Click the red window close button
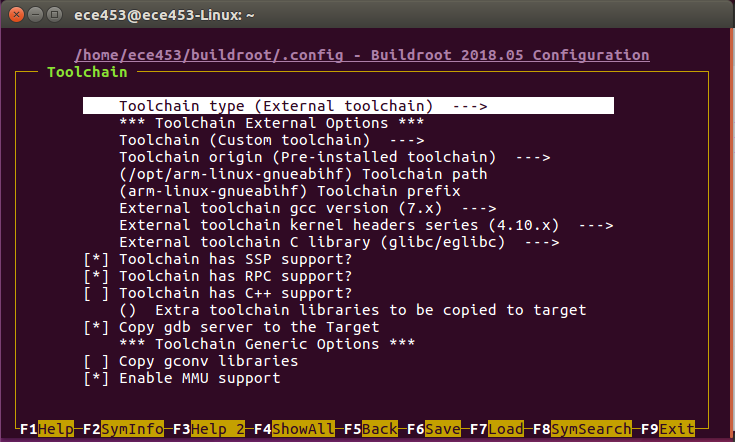The width and height of the screenshot is (735, 442). click(x=13, y=13)
